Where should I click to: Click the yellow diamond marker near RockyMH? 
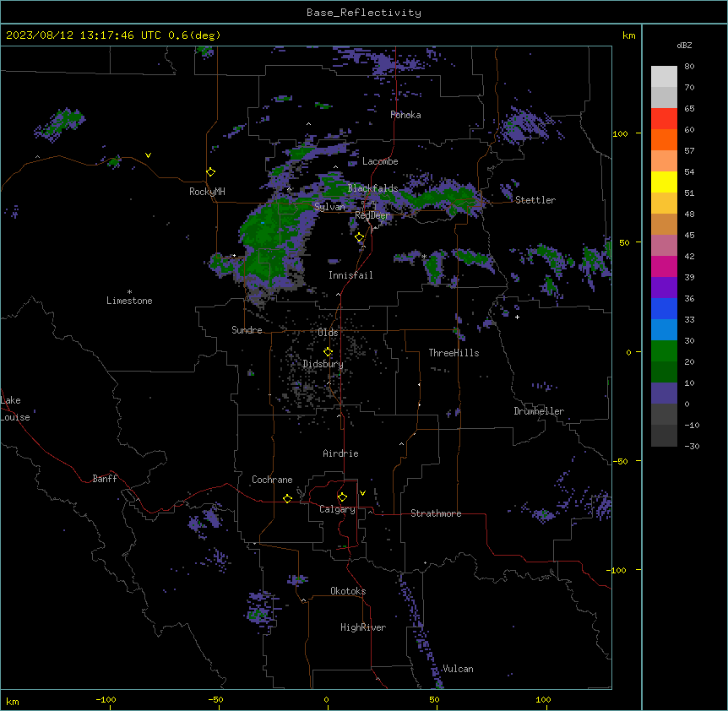(x=210, y=172)
